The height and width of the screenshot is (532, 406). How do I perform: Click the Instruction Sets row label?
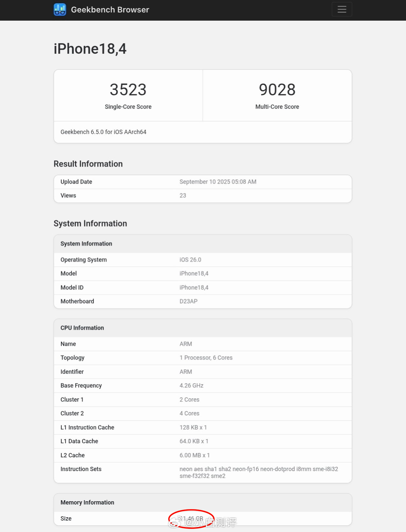coord(81,469)
